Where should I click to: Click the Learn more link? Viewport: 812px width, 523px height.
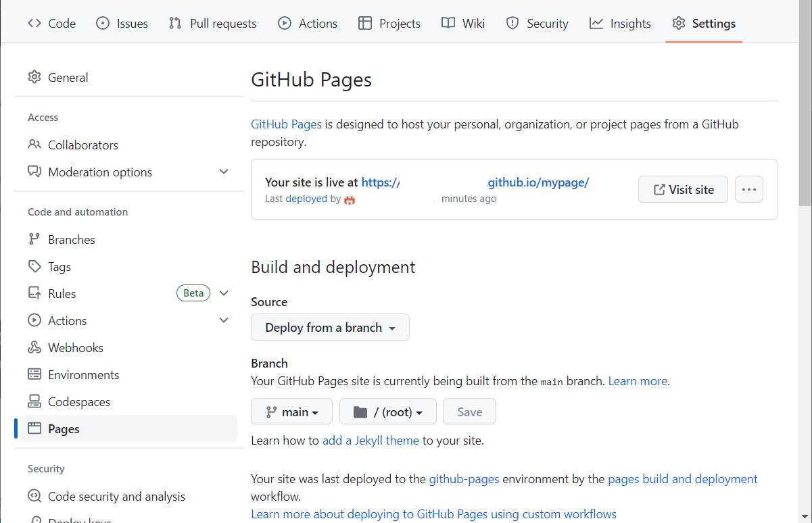(x=638, y=381)
